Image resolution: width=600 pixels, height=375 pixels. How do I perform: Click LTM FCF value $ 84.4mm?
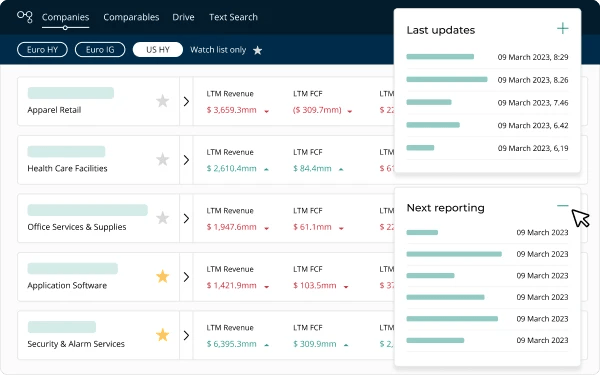pos(312,168)
